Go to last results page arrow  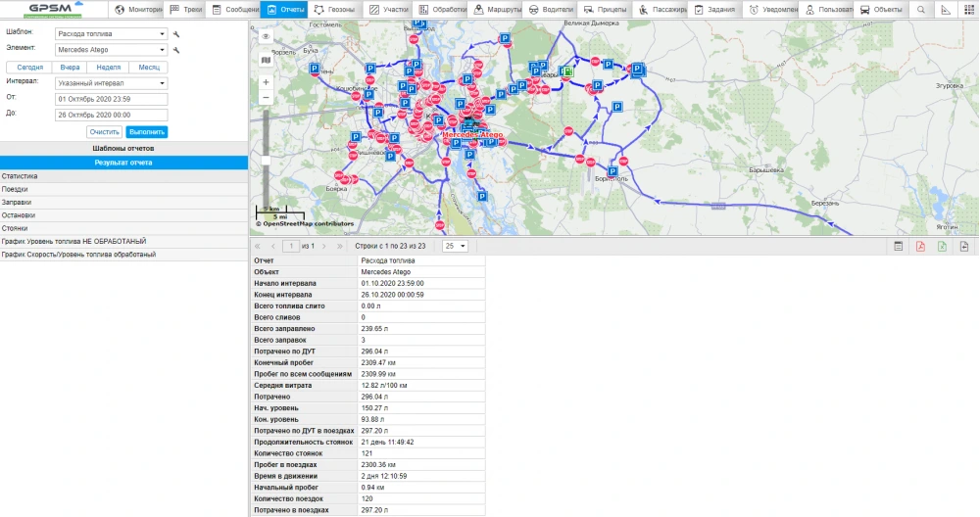click(340, 246)
